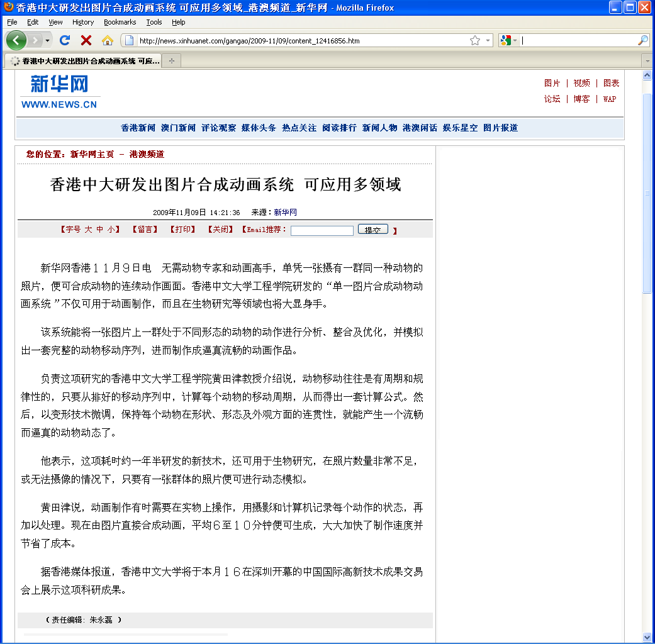The image size is (655, 644).
Task: Go to 娱乐星空 section
Action: coord(460,128)
